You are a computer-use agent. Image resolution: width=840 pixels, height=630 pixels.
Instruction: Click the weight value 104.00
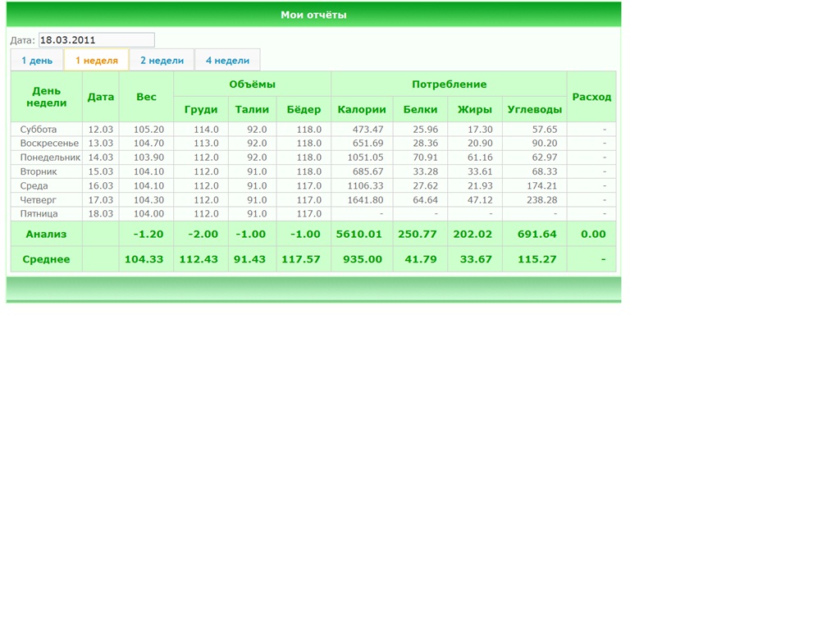149,214
